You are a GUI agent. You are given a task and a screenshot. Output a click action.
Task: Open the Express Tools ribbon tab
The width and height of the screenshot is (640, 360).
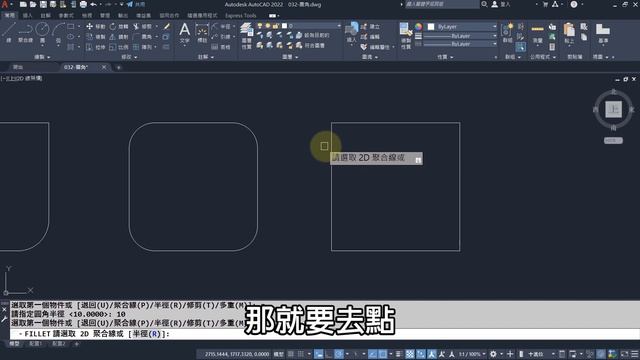tap(241, 16)
